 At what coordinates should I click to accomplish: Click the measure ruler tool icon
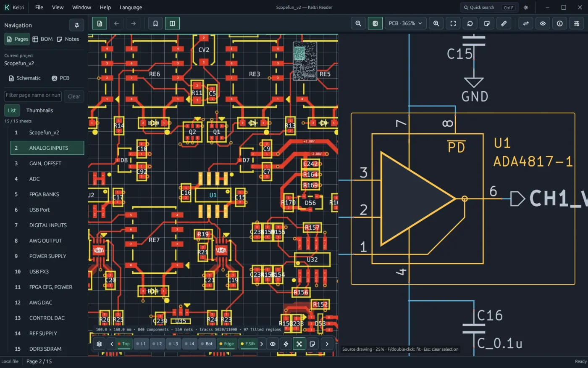coord(504,24)
